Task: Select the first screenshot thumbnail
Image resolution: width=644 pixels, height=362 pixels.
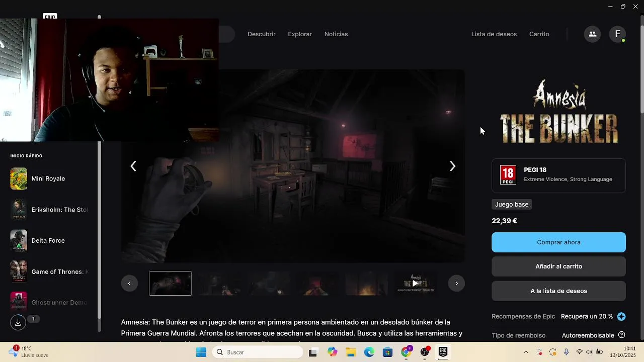Action: tap(171, 283)
